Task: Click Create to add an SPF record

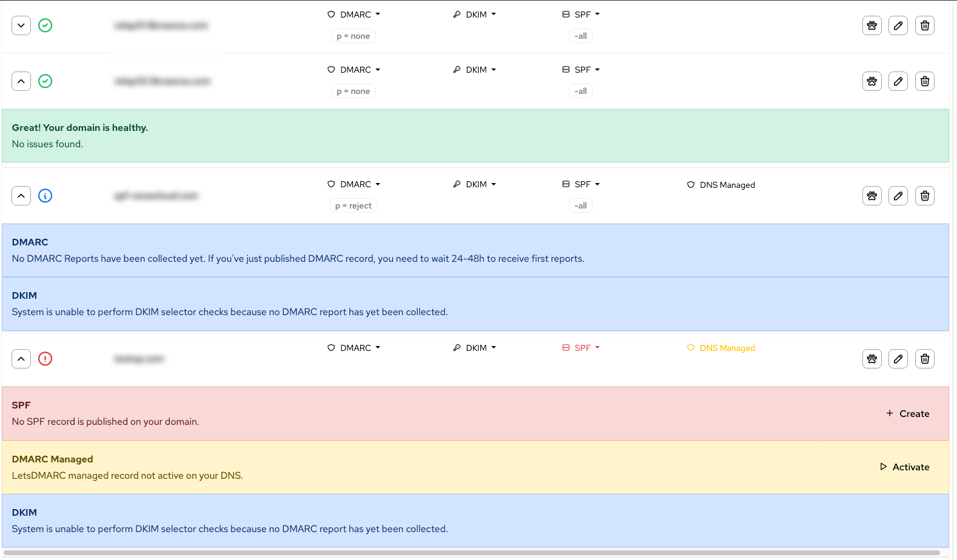Action: point(907,413)
